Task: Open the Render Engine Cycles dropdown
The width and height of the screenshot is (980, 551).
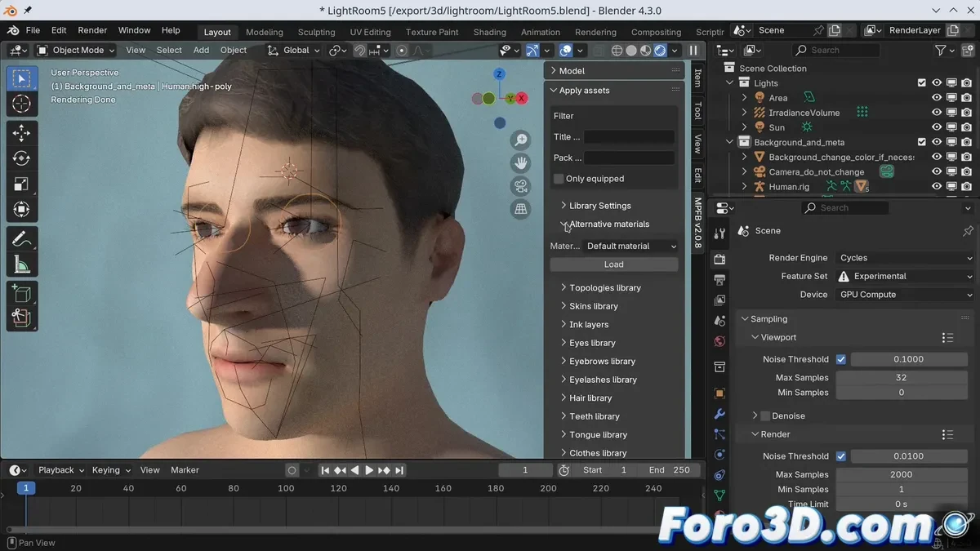Action: click(905, 258)
